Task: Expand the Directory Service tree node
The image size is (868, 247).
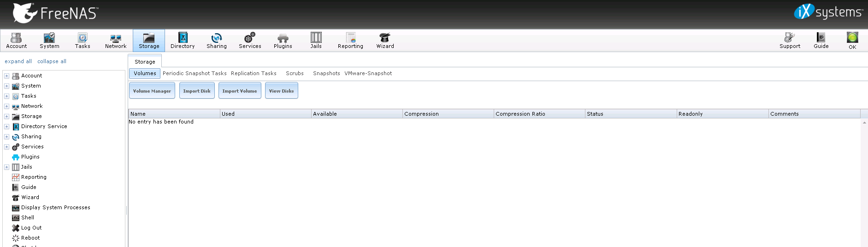Action: 6,126
